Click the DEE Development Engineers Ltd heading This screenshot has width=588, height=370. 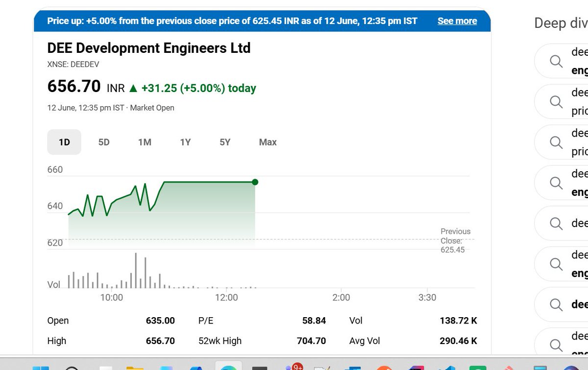[149, 48]
